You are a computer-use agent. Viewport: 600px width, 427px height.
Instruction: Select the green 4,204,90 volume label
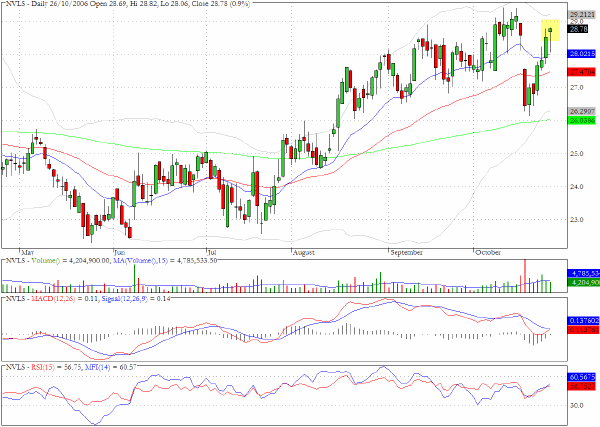(x=583, y=282)
